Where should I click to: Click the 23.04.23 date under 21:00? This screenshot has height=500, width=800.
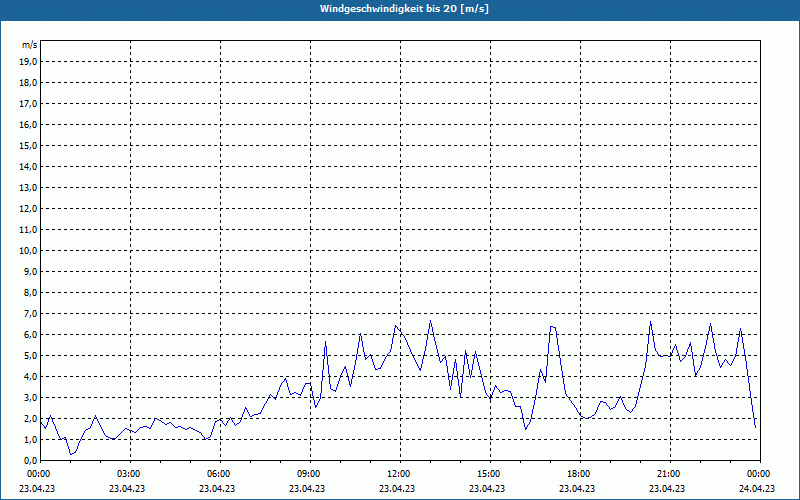[667, 488]
